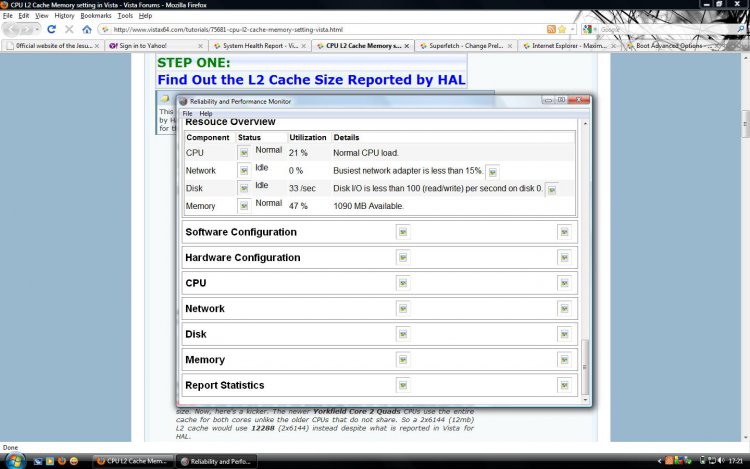Image resolution: width=750 pixels, height=469 pixels.
Task: Reload the page in Firefox
Action: 52,29
